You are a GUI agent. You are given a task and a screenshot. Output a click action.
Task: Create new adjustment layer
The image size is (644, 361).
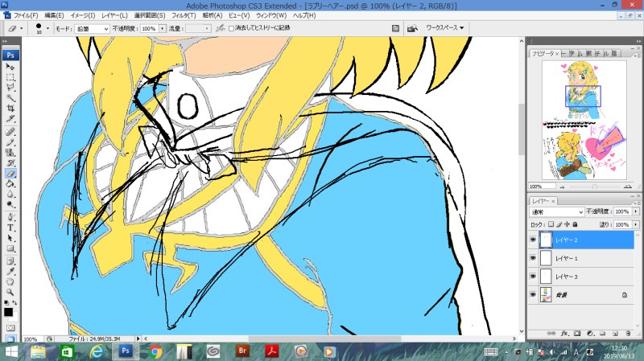[x=590, y=334]
